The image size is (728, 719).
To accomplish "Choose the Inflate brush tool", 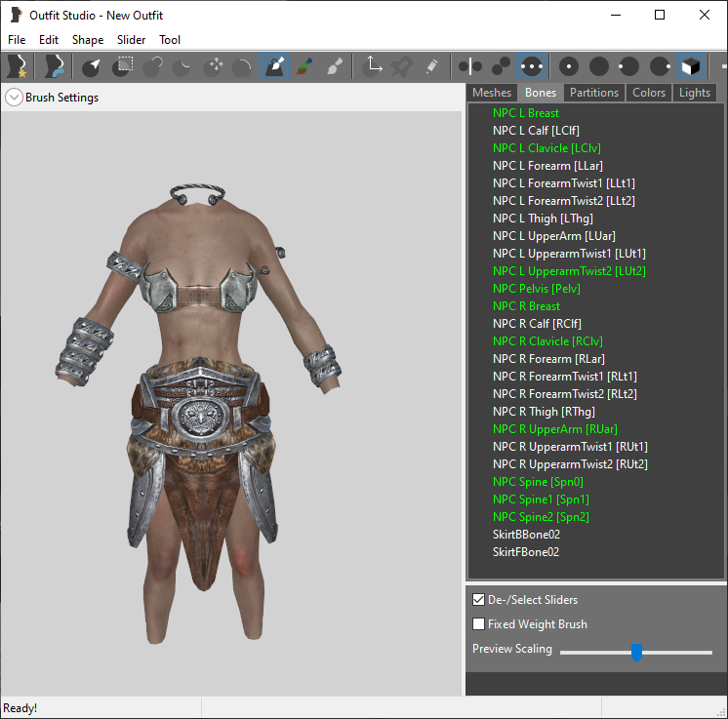I will coord(152,66).
